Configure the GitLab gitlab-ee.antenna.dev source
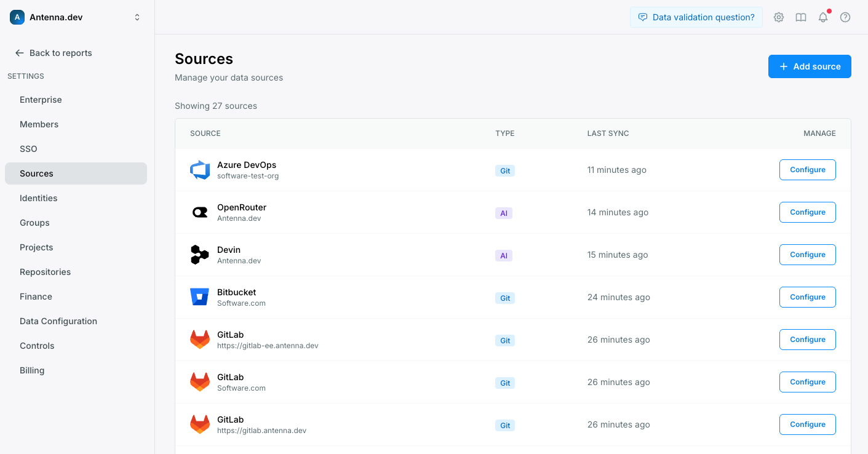Viewport: 868px width, 454px height. click(x=808, y=340)
